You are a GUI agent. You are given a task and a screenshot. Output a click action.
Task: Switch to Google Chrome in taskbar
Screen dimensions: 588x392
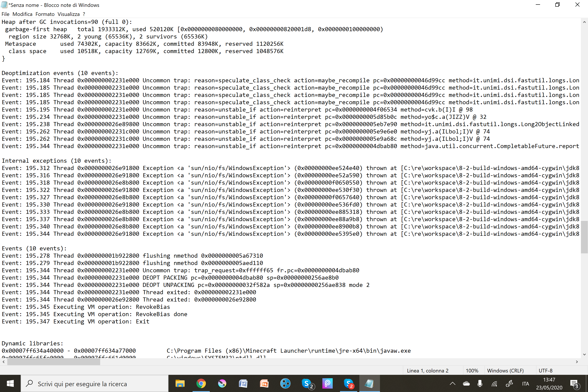(x=201, y=383)
